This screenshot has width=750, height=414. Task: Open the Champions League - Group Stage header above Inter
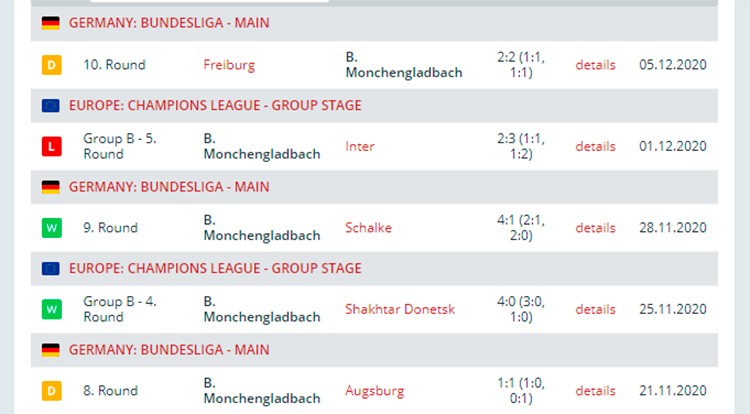pos(215,105)
